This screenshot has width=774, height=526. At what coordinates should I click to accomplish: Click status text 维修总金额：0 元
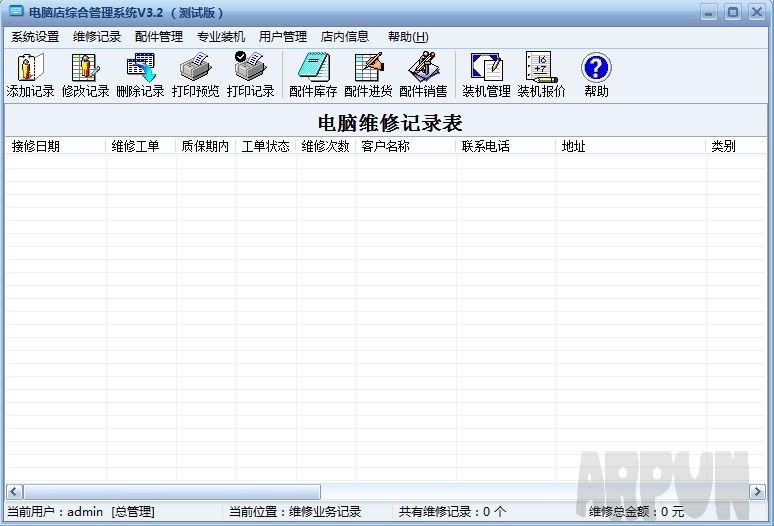[636, 512]
